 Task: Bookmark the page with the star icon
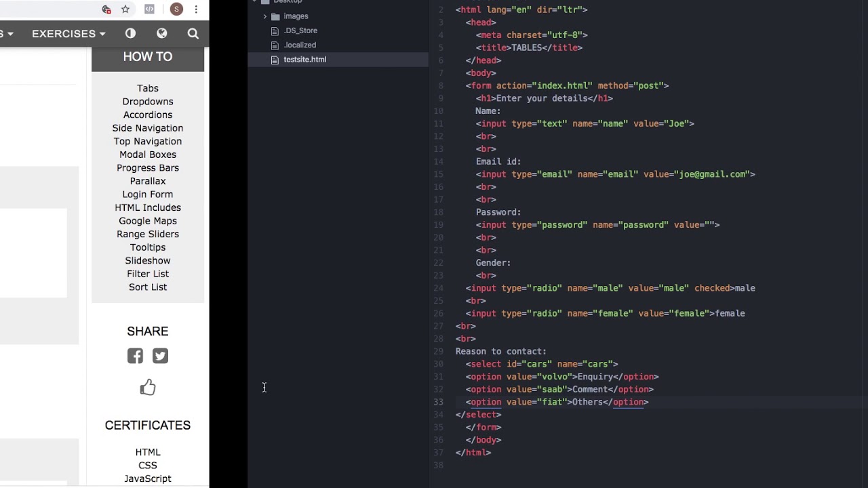click(x=125, y=9)
